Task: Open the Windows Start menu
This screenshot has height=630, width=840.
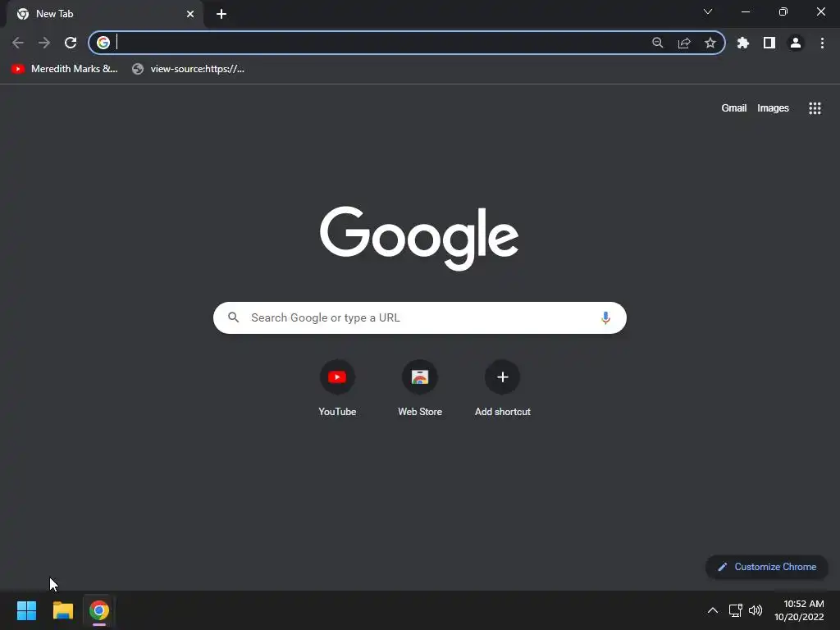Action: [27, 610]
